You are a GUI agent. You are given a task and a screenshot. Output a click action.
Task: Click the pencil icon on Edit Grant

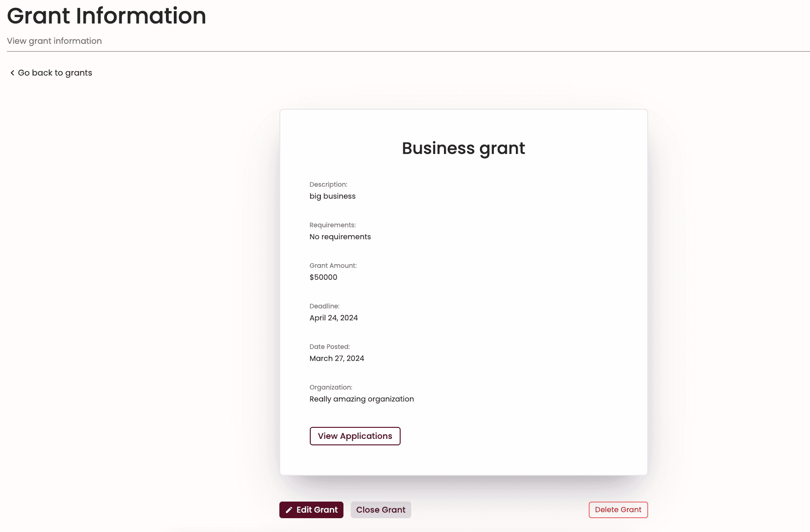[289, 510]
